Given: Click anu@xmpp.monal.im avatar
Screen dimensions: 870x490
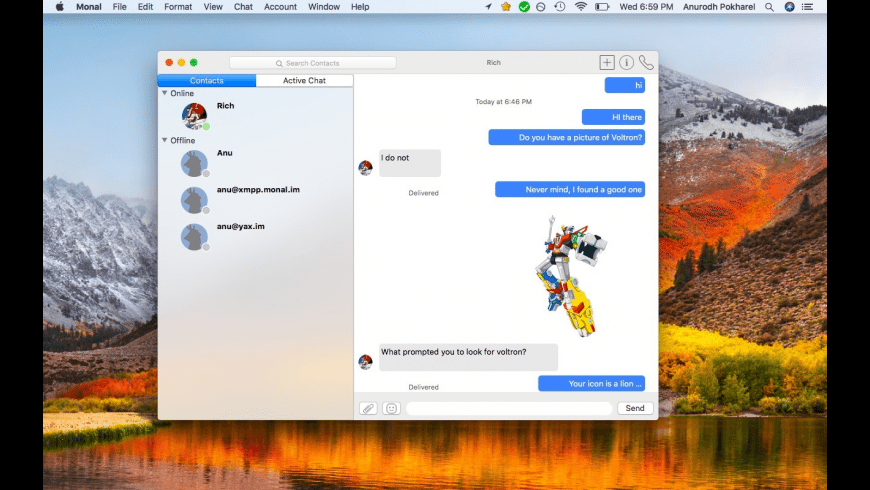Looking at the screenshot, I should 194,200.
